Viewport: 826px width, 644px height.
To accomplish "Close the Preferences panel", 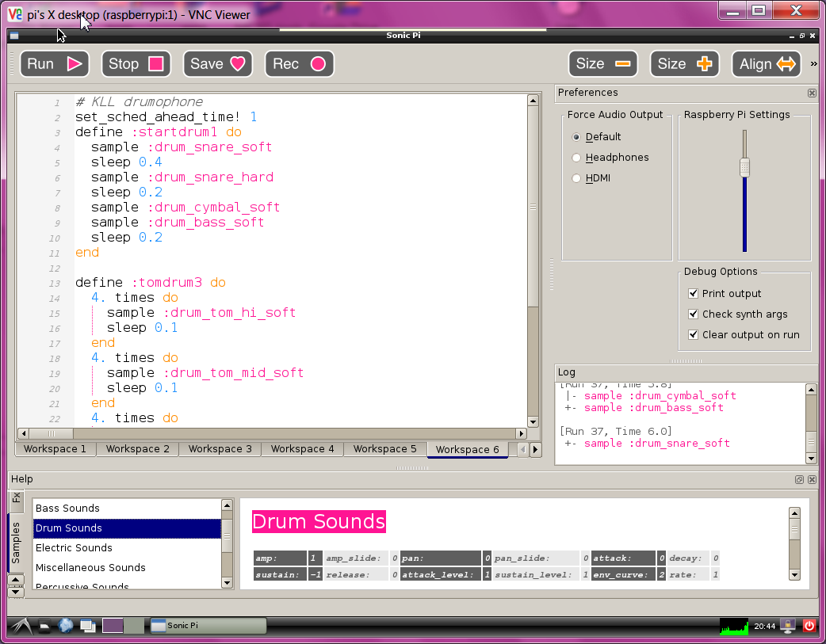I will point(812,93).
